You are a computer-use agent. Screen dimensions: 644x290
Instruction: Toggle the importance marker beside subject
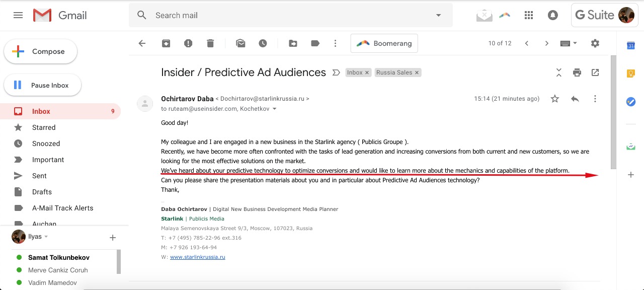point(336,72)
